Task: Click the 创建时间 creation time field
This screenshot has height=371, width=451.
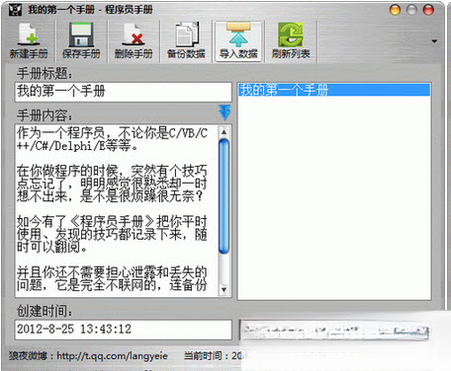Action: coord(123,329)
